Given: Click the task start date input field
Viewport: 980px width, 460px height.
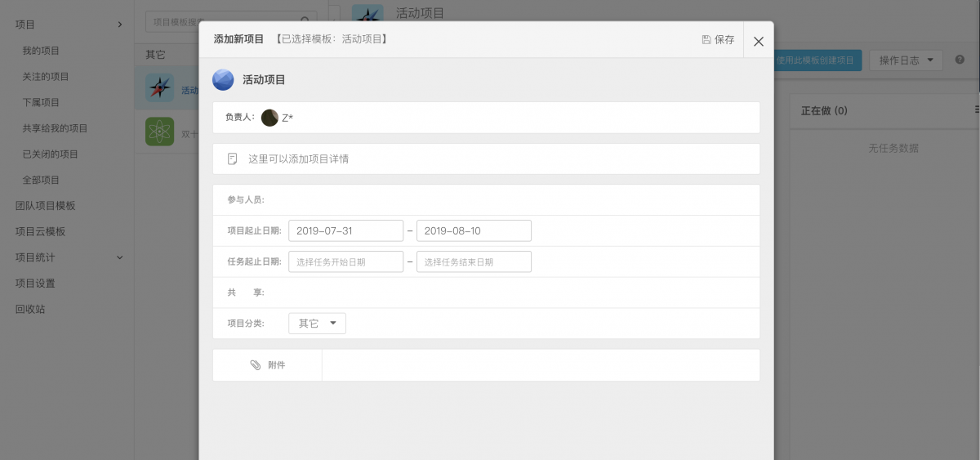Looking at the screenshot, I should pyautogui.click(x=345, y=262).
